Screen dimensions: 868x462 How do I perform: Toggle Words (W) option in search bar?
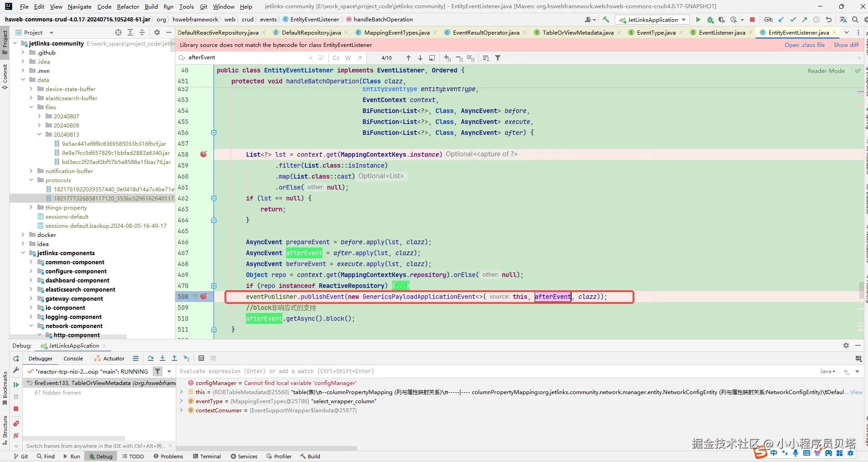tap(348, 58)
